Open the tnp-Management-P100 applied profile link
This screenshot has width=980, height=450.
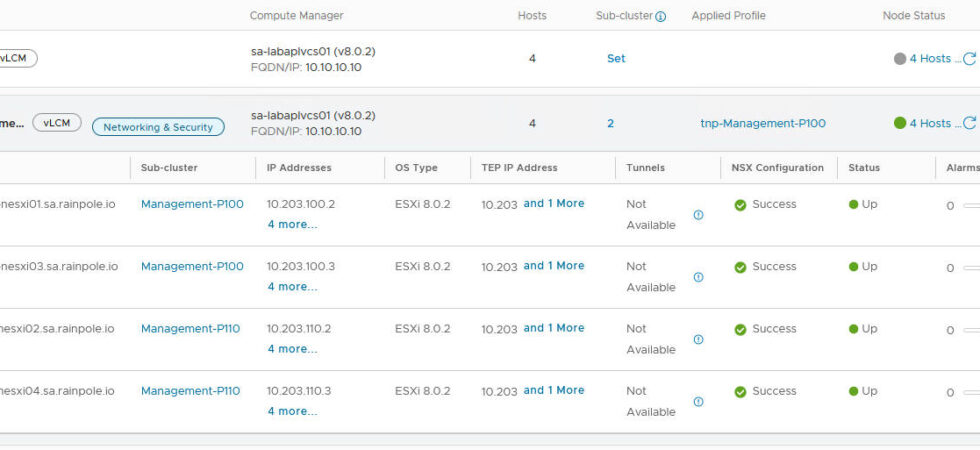tap(762, 123)
